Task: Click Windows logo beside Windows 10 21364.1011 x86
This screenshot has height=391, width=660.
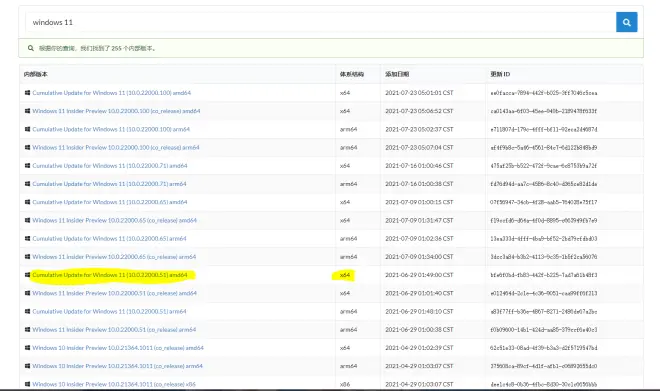Action: [27, 384]
